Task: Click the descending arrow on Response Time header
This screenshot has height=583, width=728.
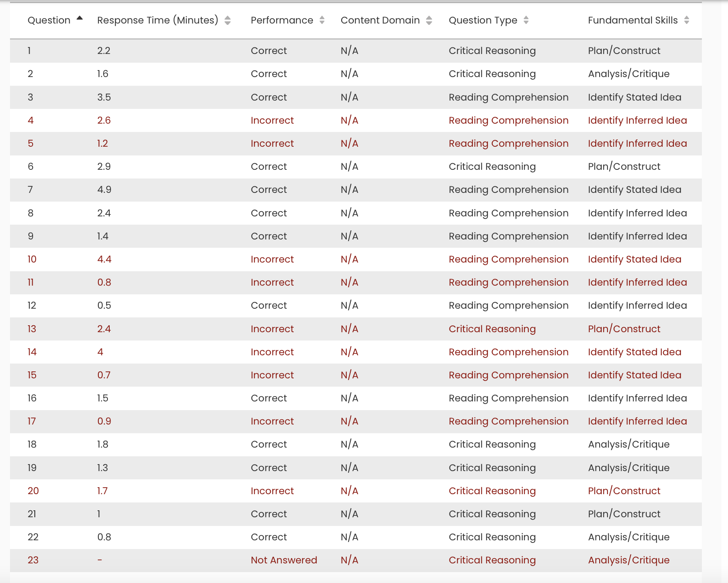Action: pos(228,23)
